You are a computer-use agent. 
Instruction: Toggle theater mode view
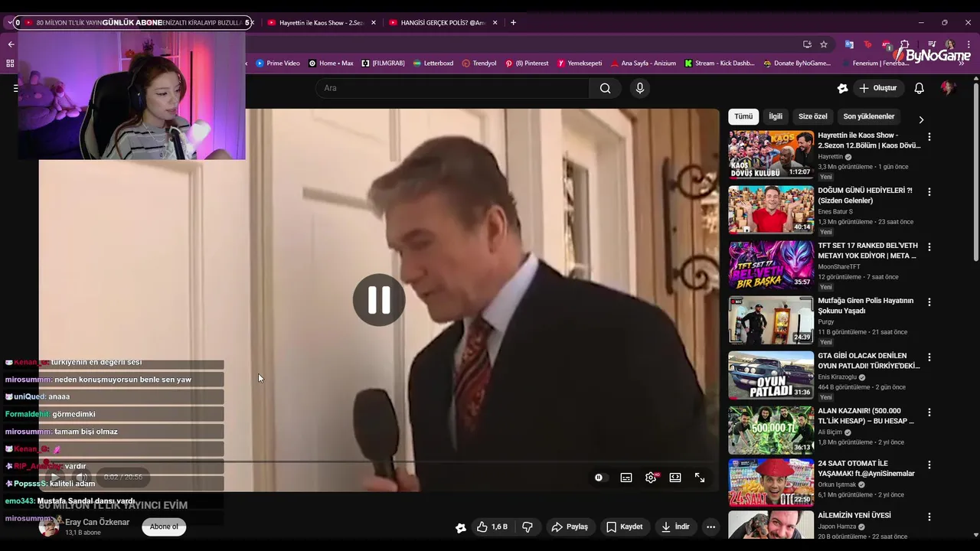[x=675, y=478]
